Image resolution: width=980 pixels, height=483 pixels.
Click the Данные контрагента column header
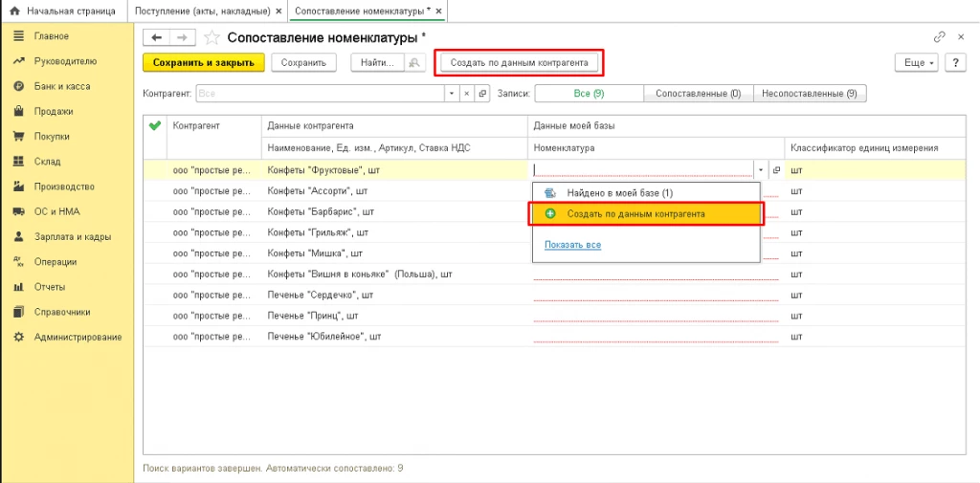394,125
